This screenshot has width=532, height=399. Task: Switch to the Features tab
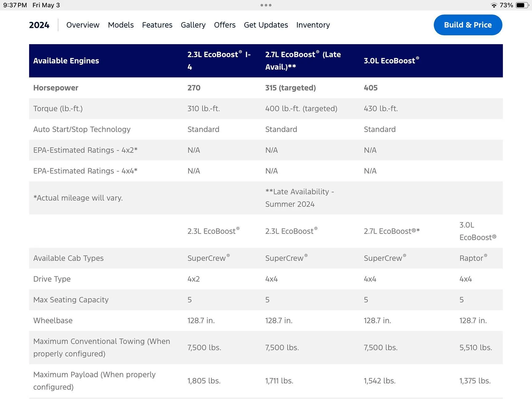click(157, 25)
